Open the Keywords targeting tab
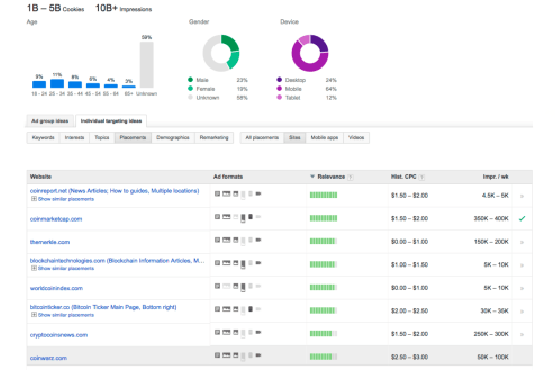Screen dimensions: 555x370 click(x=43, y=137)
